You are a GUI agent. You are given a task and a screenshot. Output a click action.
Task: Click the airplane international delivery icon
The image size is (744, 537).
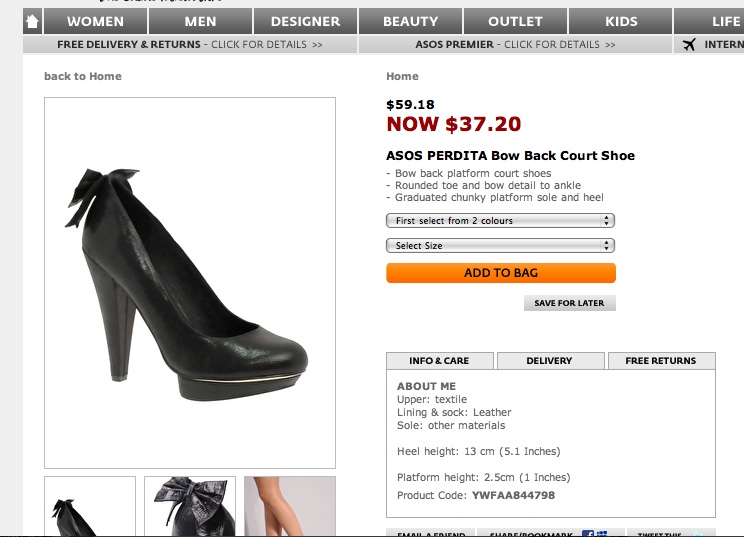689,45
